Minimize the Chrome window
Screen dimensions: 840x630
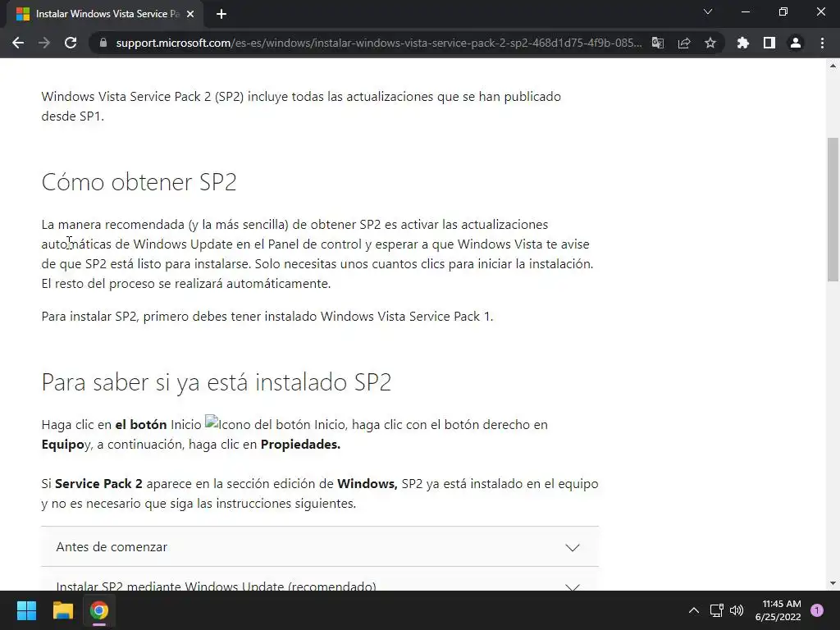[x=745, y=11]
